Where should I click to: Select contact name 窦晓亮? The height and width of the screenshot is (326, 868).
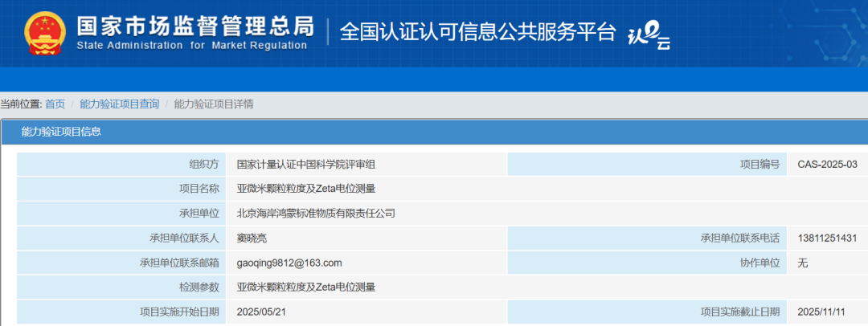click(252, 238)
